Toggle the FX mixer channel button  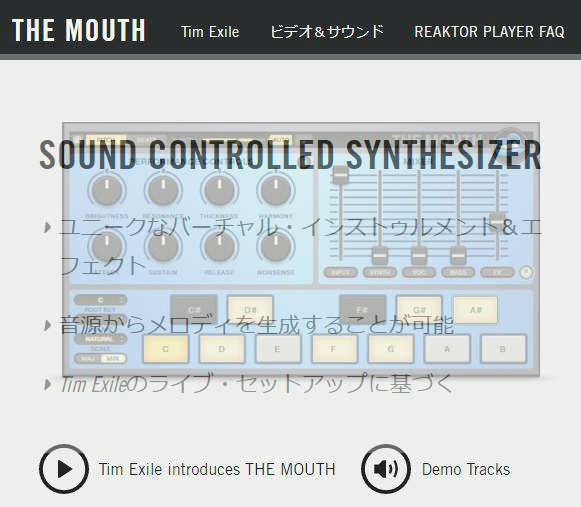point(497,272)
